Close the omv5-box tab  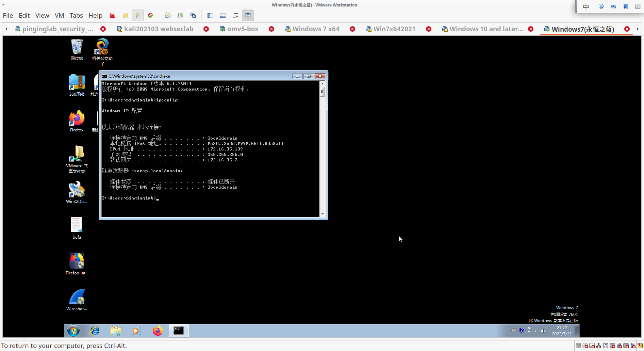click(x=271, y=29)
